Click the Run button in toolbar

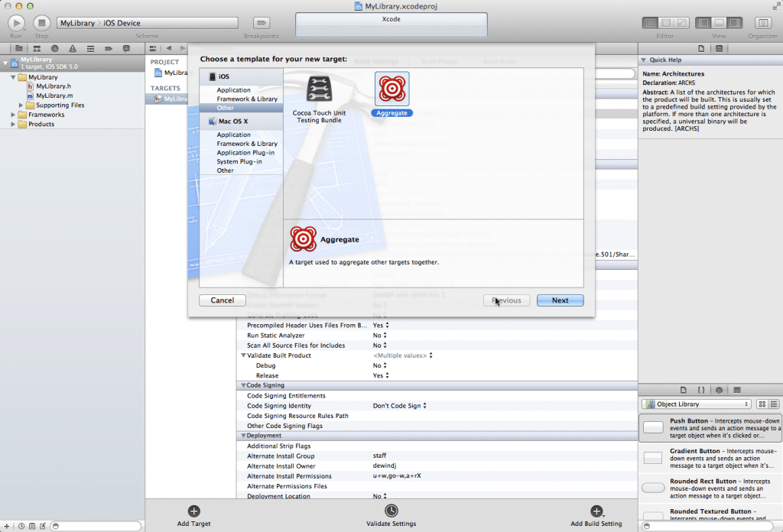16,23
